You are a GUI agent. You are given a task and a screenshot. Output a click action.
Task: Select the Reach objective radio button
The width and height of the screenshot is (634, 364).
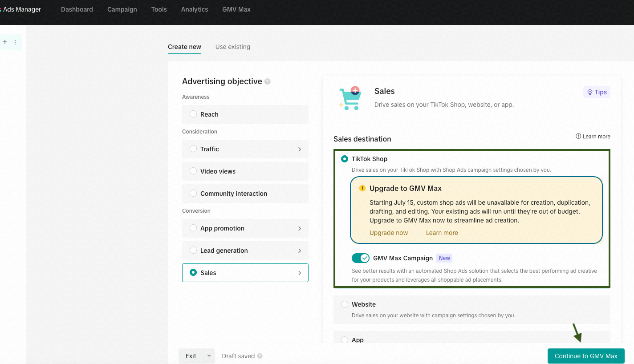193,114
